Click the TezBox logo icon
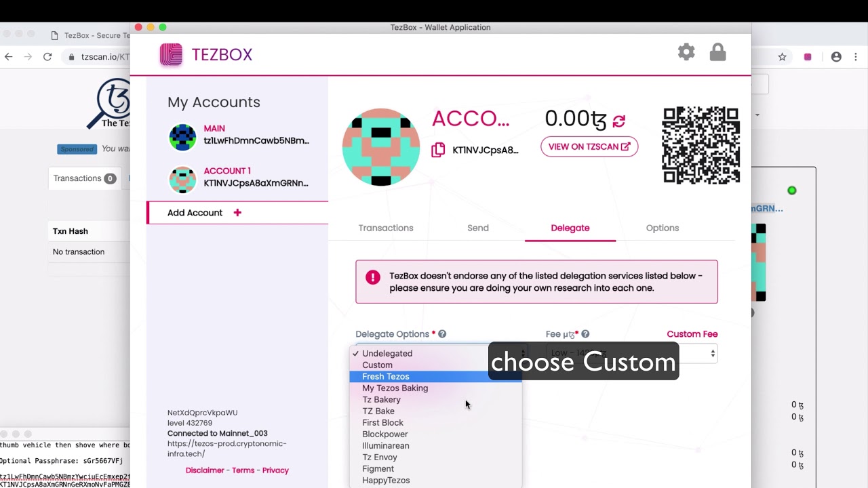This screenshot has height=488, width=868. [171, 54]
